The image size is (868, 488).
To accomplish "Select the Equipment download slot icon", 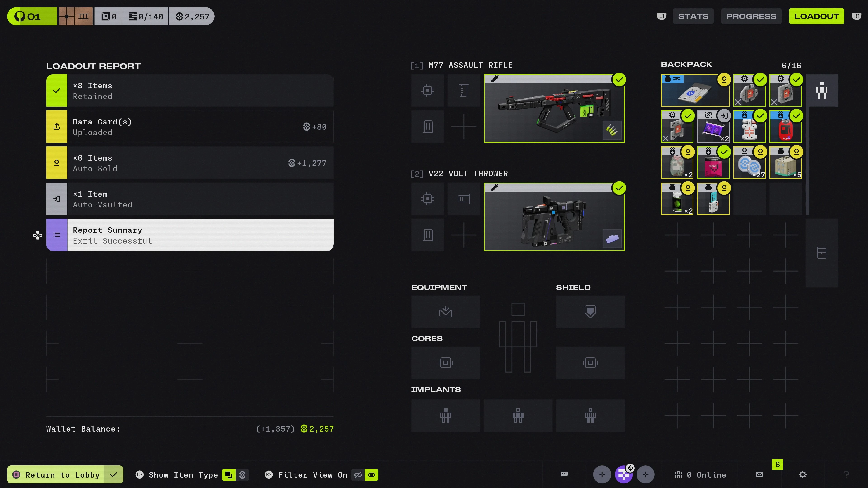I will pyautogui.click(x=446, y=312).
